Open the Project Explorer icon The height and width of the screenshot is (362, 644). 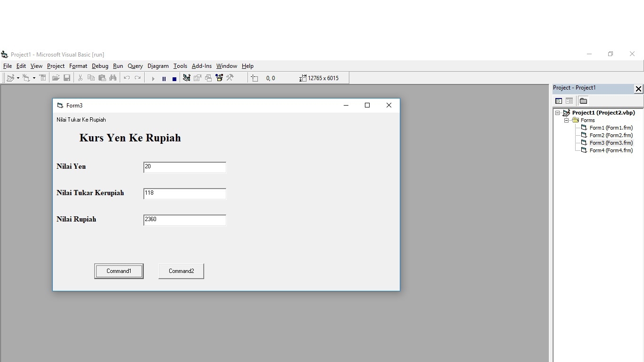click(187, 78)
